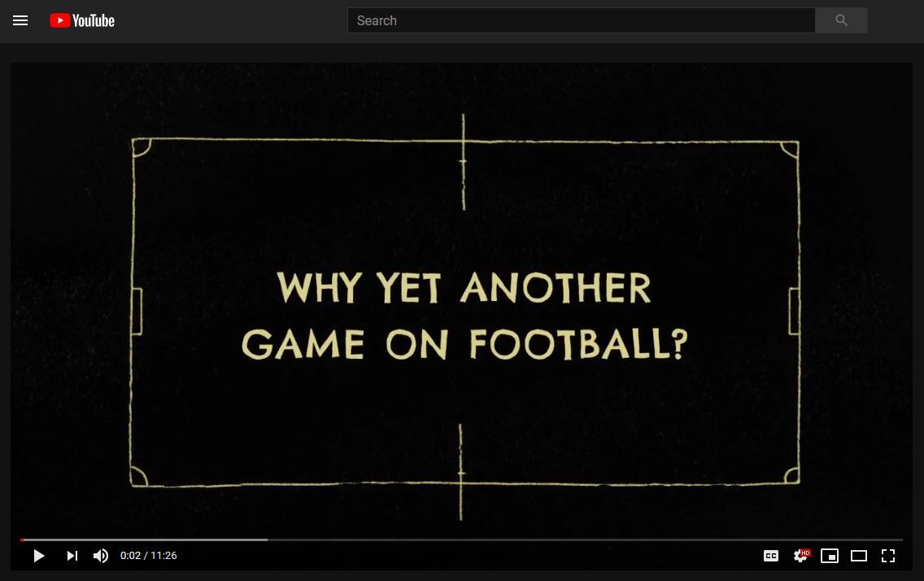Toggle theater mode view

pyautogui.click(x=859, y=556)
